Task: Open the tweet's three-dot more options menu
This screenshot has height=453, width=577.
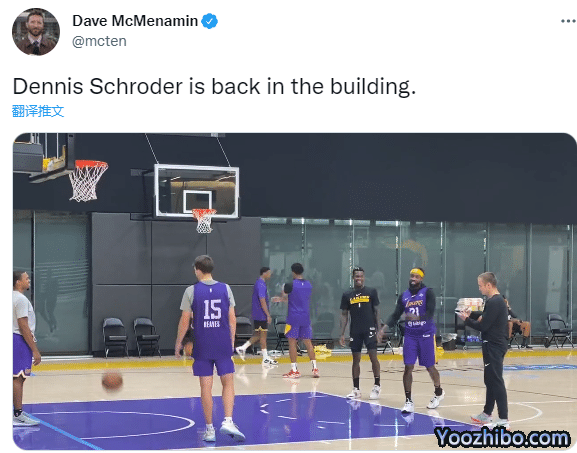Action: [x=568, y=21]
